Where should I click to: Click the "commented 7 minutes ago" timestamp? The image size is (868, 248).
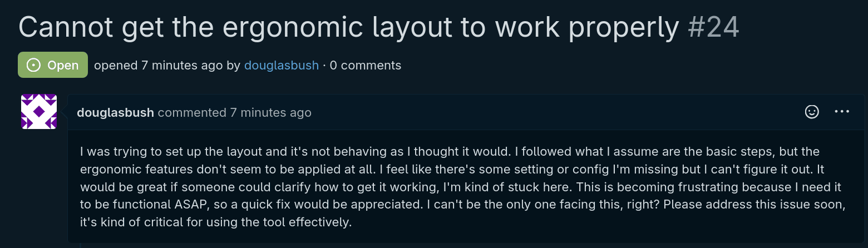(234, 113)
